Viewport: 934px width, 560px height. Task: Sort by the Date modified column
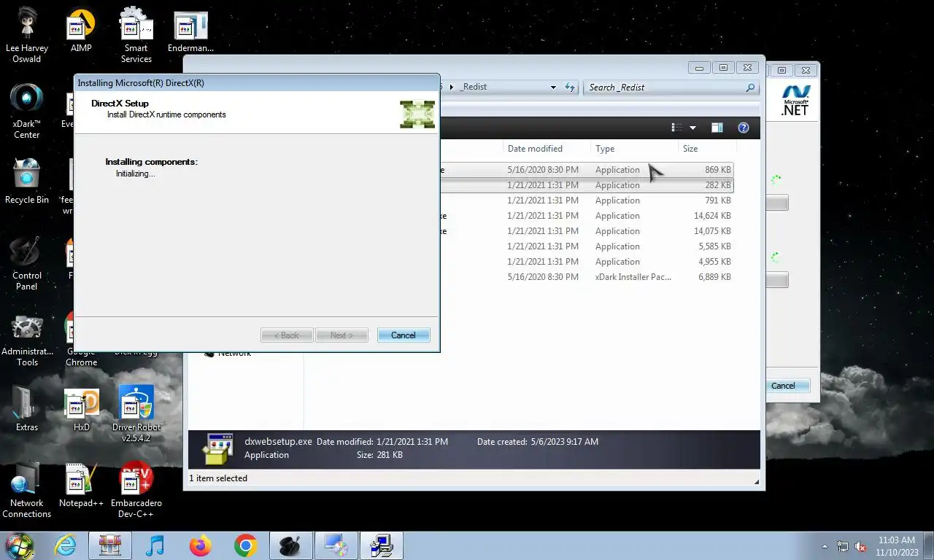point(535,149)
